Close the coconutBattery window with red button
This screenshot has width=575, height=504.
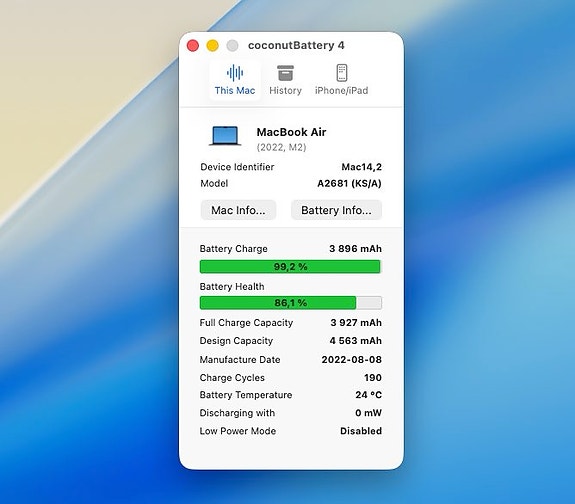[193, 45]
